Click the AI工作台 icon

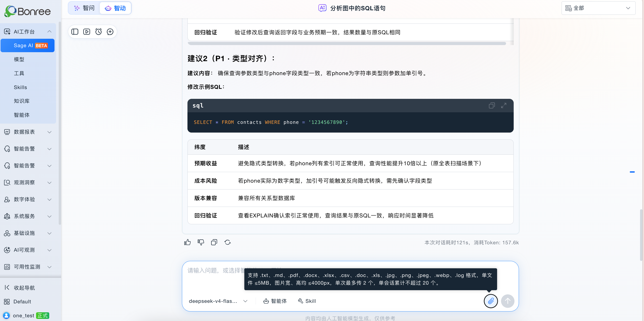coord(7,32)
